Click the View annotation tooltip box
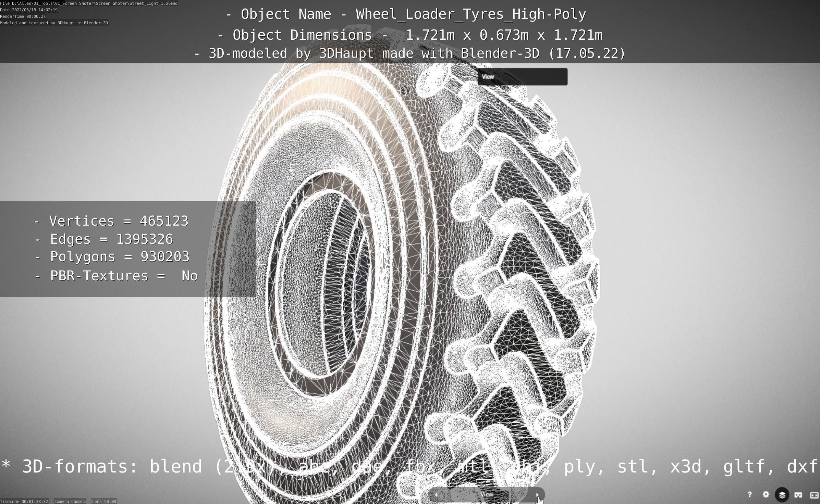Screen dimensions: 820x504 [522, 77]
